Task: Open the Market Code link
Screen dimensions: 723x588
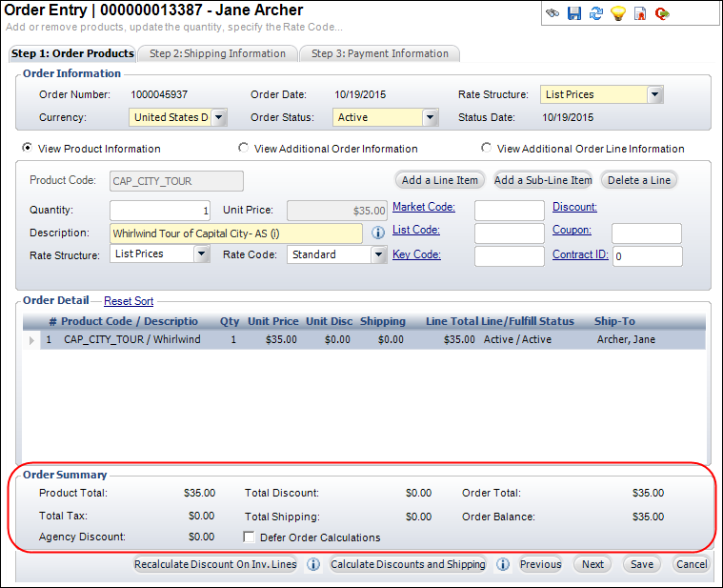Action: (424, 207)
